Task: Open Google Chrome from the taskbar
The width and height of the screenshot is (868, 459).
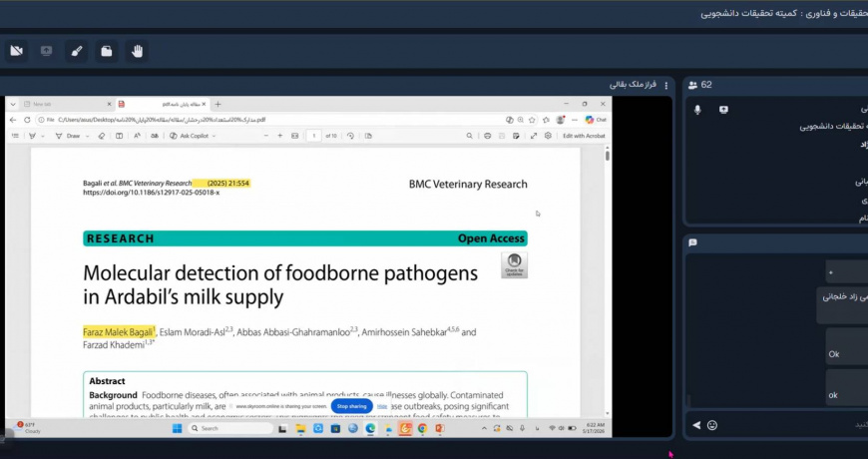Action: point(422,428)
